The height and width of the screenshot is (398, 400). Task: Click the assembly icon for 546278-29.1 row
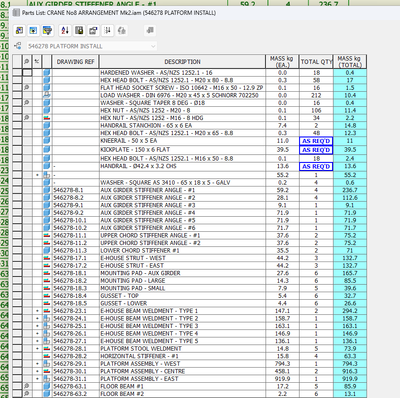click(x=47, y=364)
